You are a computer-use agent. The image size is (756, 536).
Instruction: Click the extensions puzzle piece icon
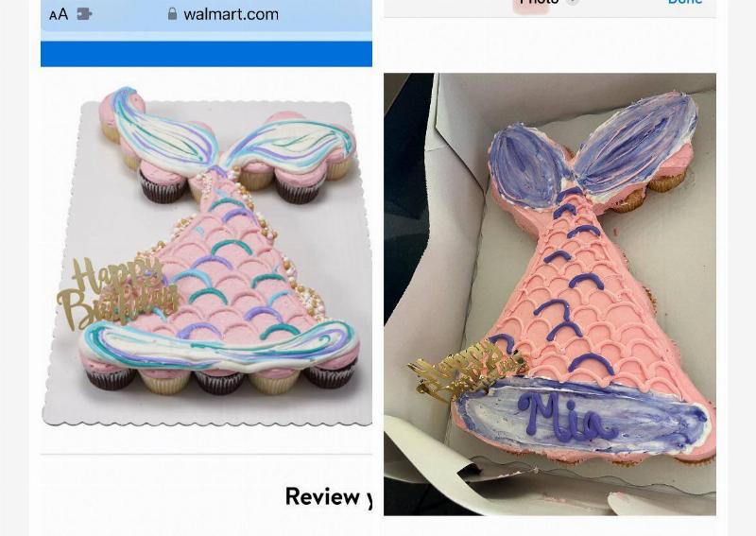click(x=84, y=14)
